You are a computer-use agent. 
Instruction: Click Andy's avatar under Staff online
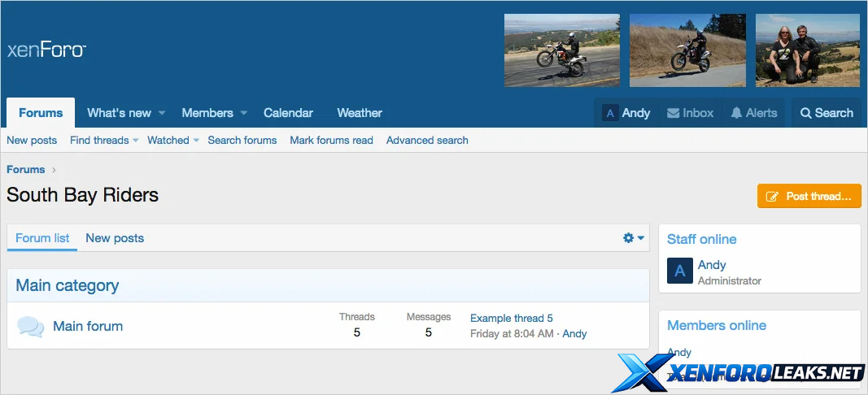679,271
